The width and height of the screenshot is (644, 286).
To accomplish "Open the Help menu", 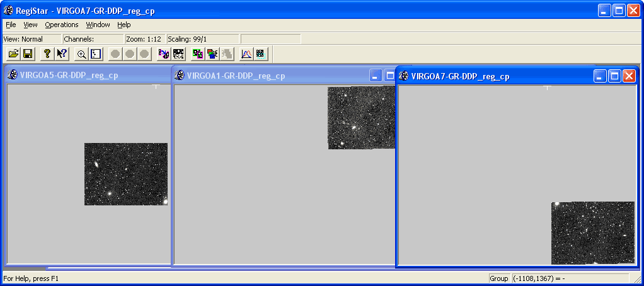I will 124,25.
